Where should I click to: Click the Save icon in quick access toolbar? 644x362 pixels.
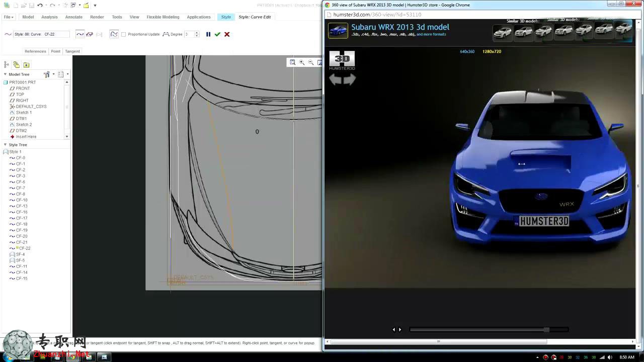[32, 6]
